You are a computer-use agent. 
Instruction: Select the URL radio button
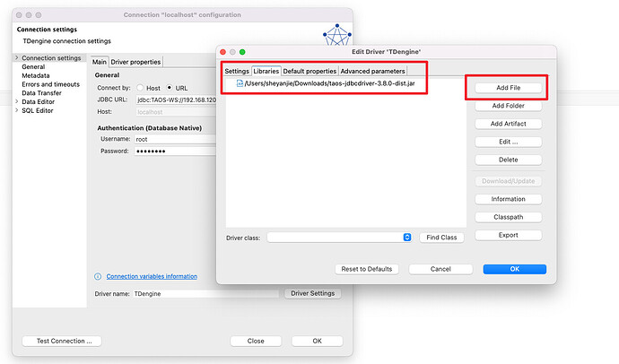coord(170,87)
